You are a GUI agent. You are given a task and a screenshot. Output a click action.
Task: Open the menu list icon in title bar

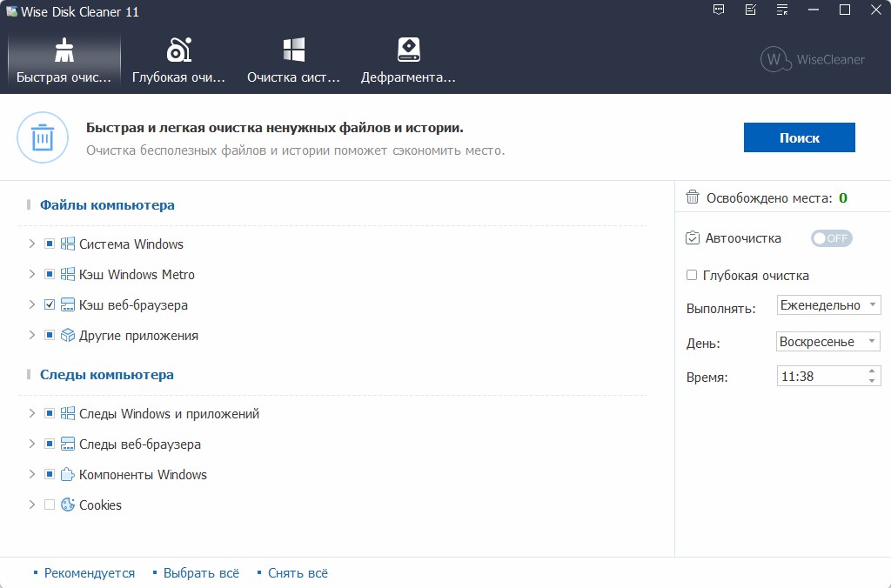click(x=782, y=10)
